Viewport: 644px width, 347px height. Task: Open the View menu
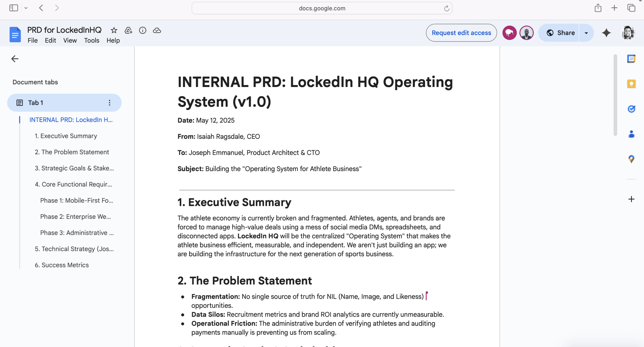(70, 40)
